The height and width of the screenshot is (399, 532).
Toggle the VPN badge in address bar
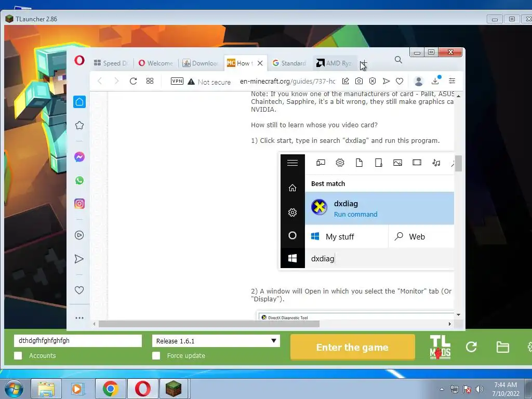click(x=177, y=81)
